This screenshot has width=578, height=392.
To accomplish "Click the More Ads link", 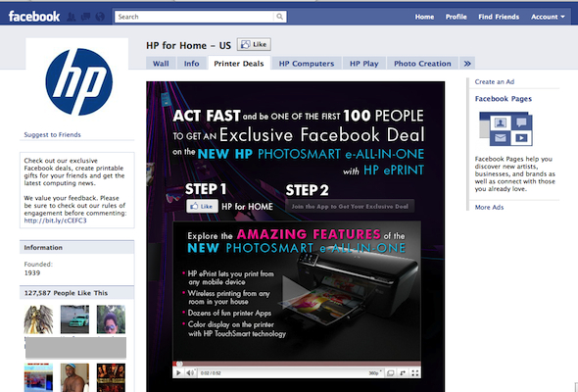I will coord(489,207).
